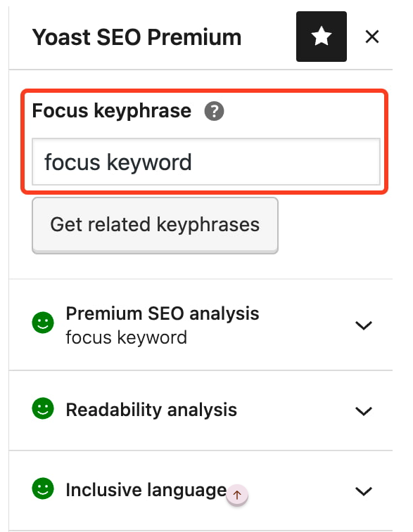413x532 pixels.
Task: Click the Readability analysis green smiley
Action: (43, 408)
